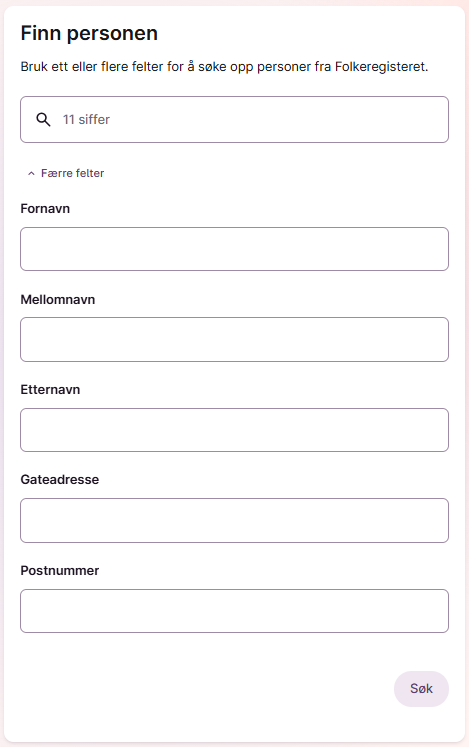The width and height of the screenshot is (469, 747).
Task: Click the Postnummer field label
Action: pos(60,571)
